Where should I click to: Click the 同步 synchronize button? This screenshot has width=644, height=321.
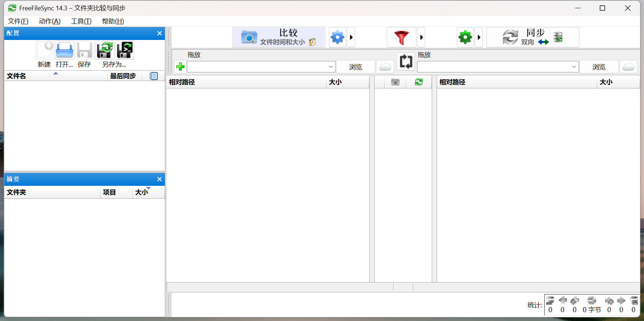[x=533, y=37]
